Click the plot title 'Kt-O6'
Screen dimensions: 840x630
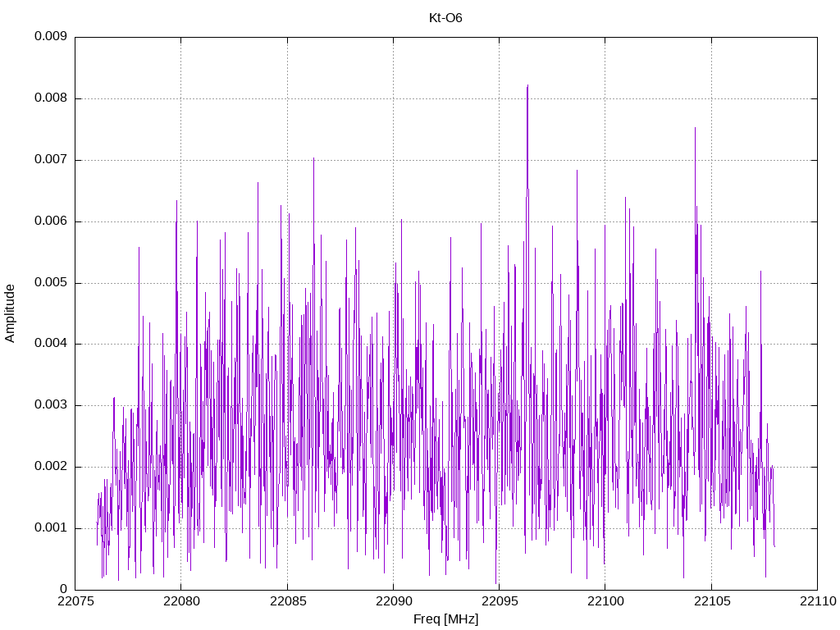coord(445,18)
